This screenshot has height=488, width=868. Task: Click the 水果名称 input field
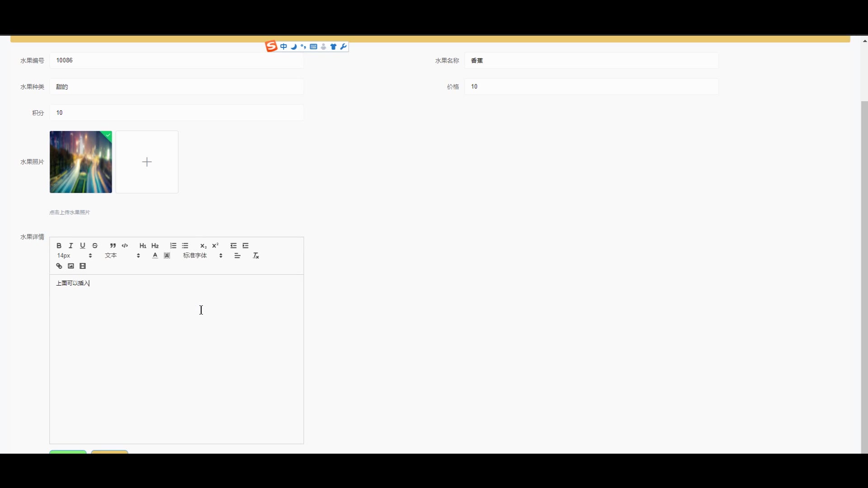point(591,61)
